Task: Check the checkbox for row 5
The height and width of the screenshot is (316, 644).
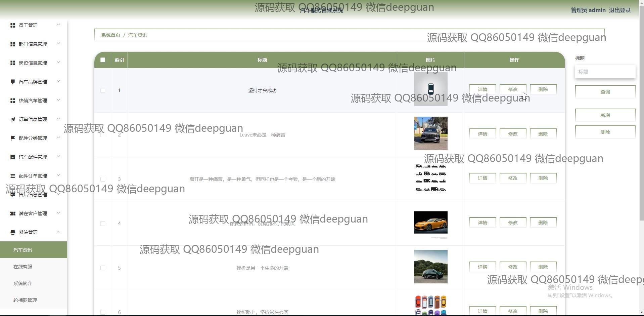Action: (103, 268)
